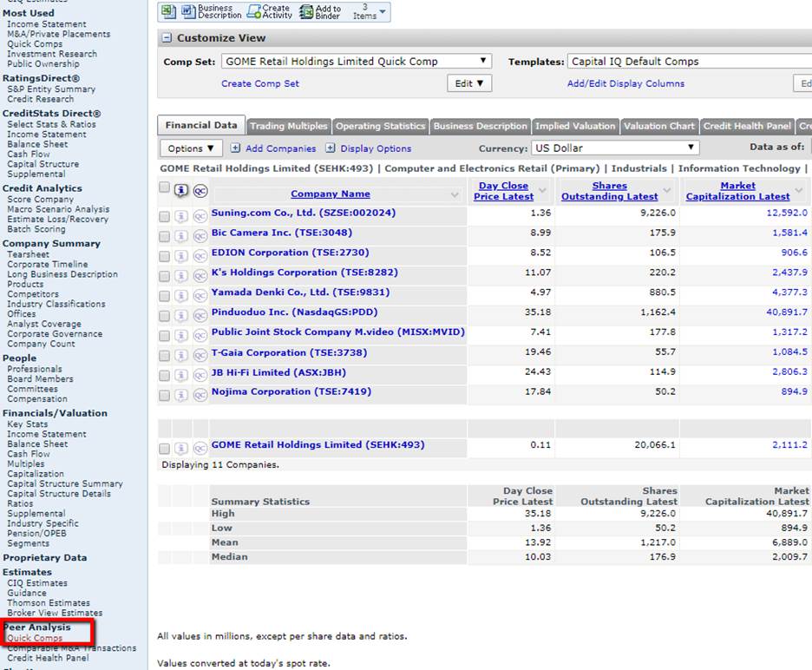The image size is (812, 670).
Task: Click Create Comp Set link
Action: click(x=260, y=83)
